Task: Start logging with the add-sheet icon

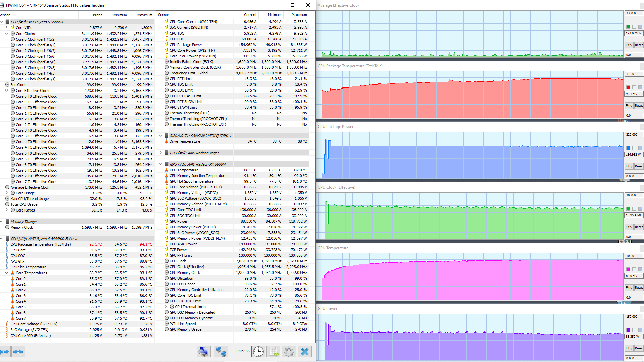Action: pyautogui.click(x=274, y=351)
